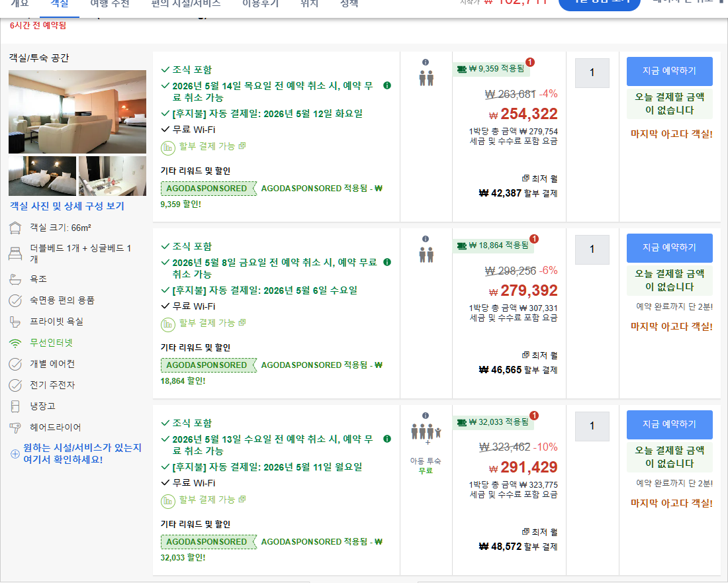
Task: Click the red ₩291,429 price
Action: coord(523,467)
